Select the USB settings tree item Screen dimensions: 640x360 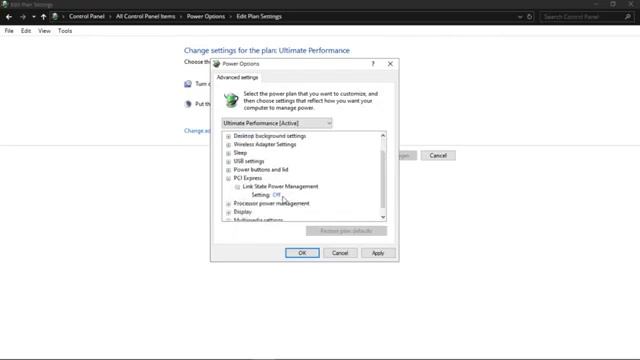[249, 161]
